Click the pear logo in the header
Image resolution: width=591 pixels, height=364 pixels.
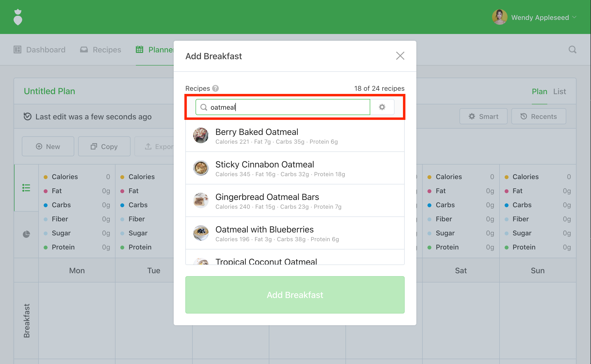point(18,17)
